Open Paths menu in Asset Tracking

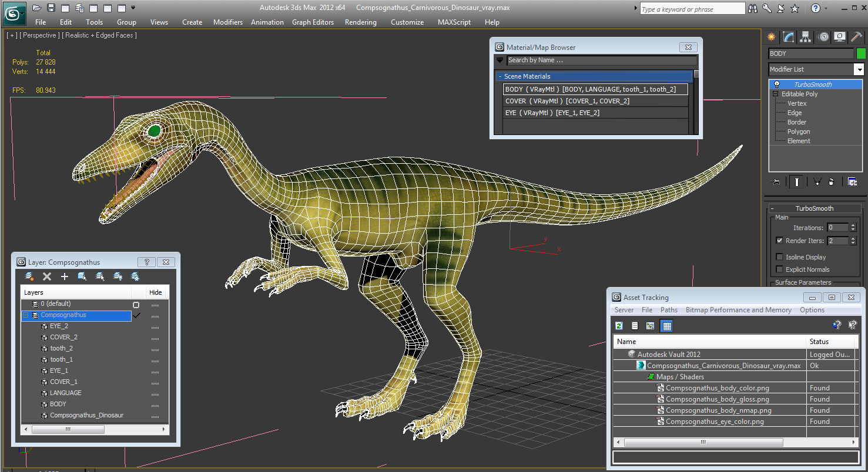[x=669, y=310]
